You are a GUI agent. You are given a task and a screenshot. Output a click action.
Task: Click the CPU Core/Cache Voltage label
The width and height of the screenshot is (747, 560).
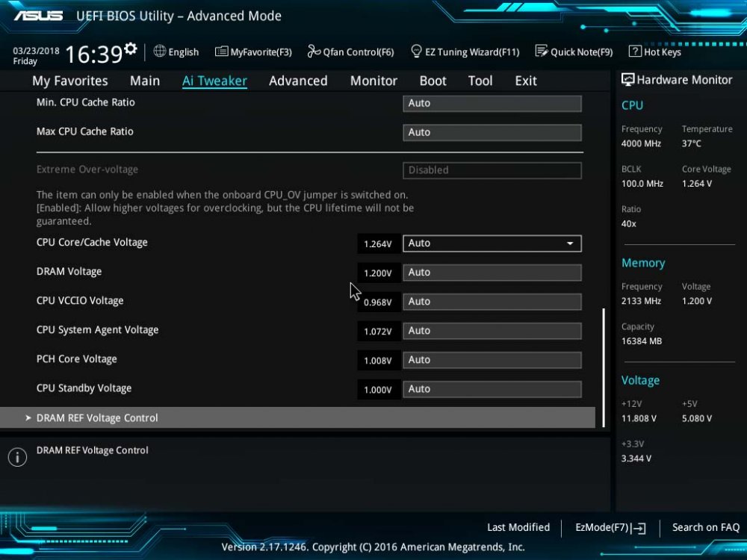click(x=92, y=243)
